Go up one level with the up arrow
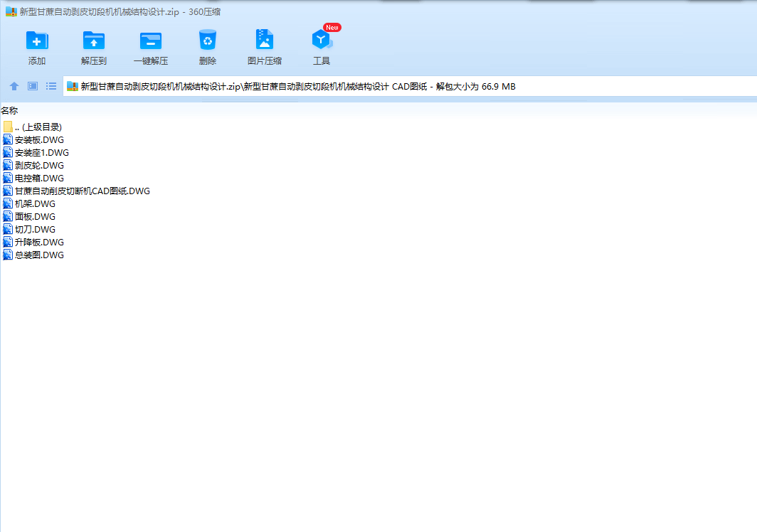 coord(14,86)
